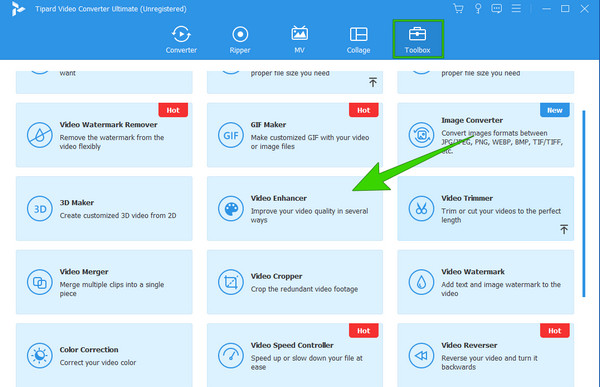Viewport: 600px width, 387px height.
Task: Open the GIF Maker title
Action: pos(268,125)
